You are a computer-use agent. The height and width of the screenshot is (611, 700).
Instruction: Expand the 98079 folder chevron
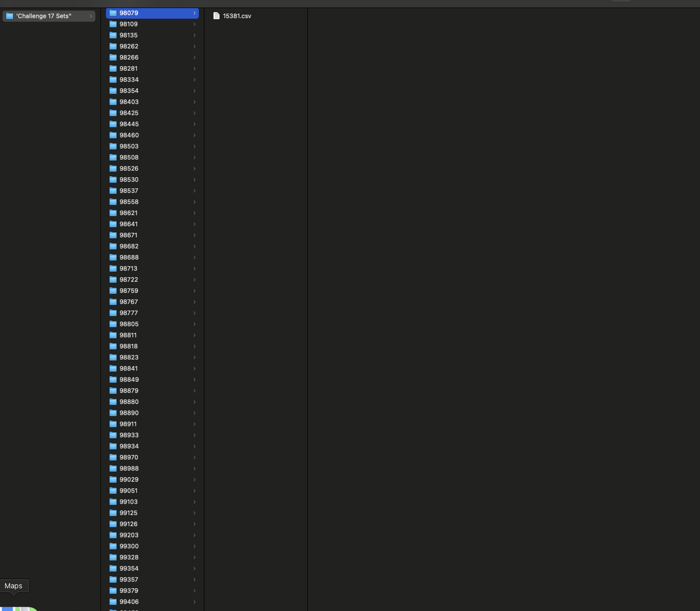click(194, 13)
